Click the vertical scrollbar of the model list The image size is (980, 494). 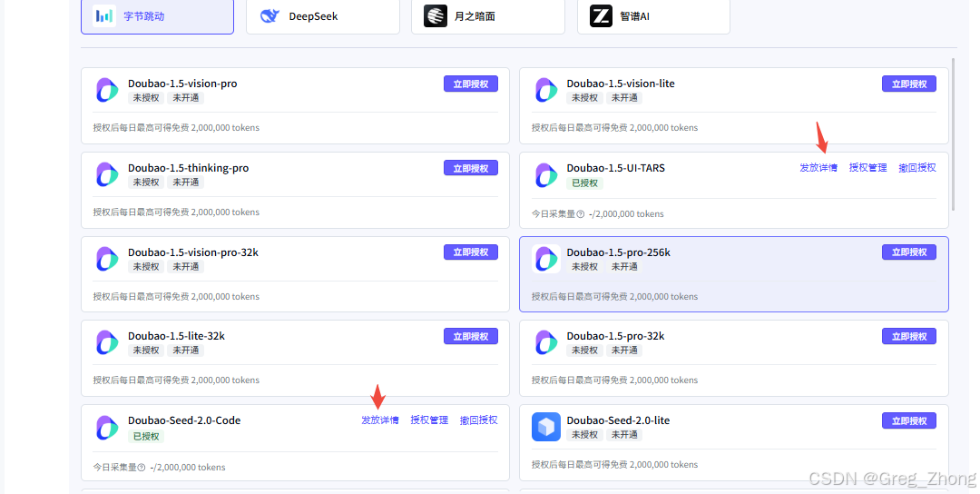coord(953,134)
